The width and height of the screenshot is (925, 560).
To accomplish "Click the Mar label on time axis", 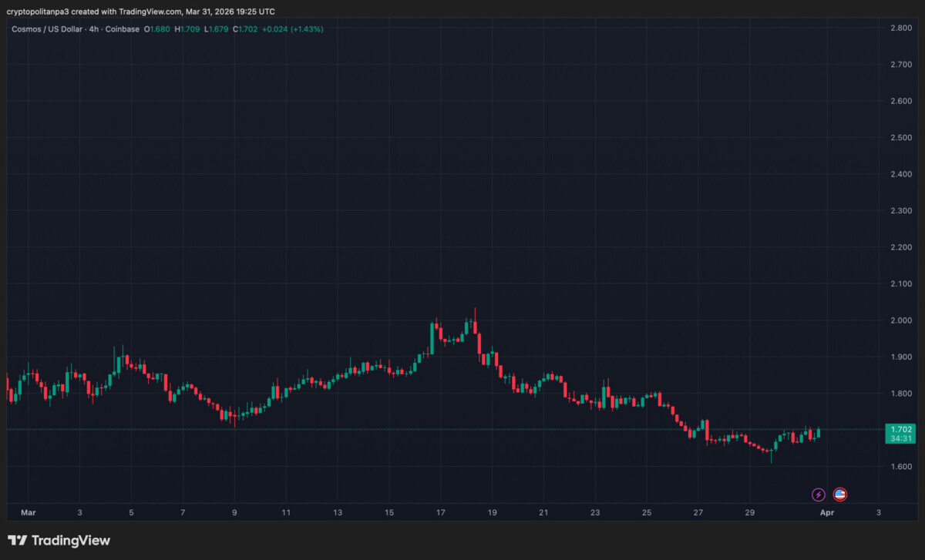I will point(29,512).
